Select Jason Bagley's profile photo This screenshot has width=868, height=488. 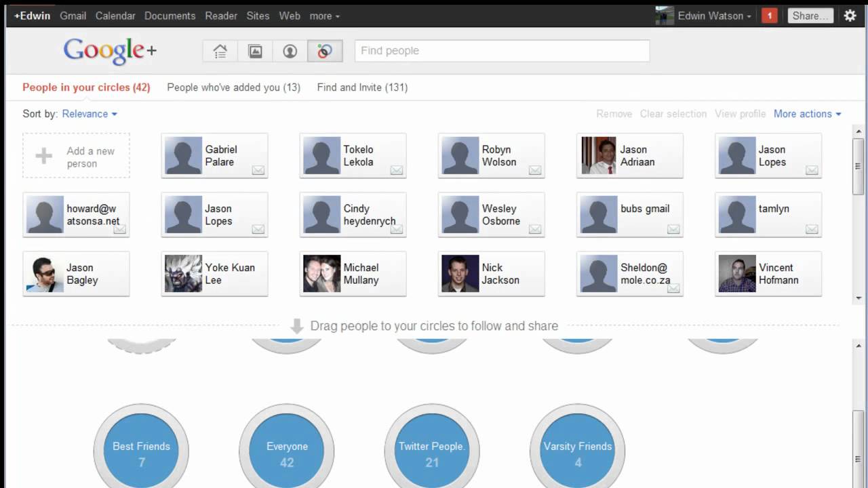pos(45,274)
